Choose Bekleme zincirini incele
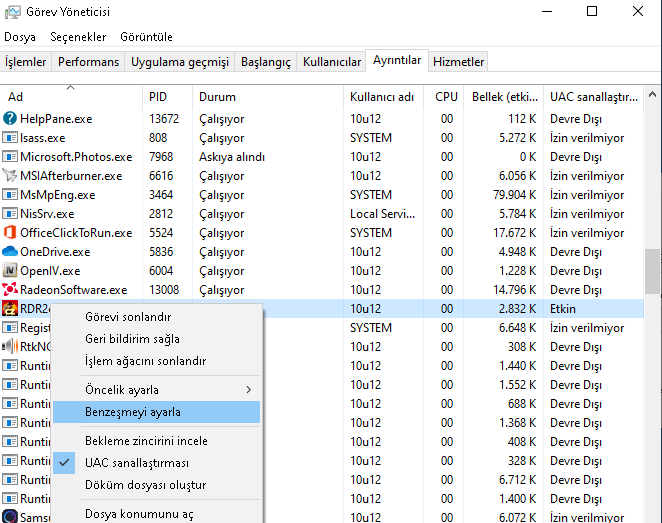This screenshot has width=662, height=523. point(156,441)
